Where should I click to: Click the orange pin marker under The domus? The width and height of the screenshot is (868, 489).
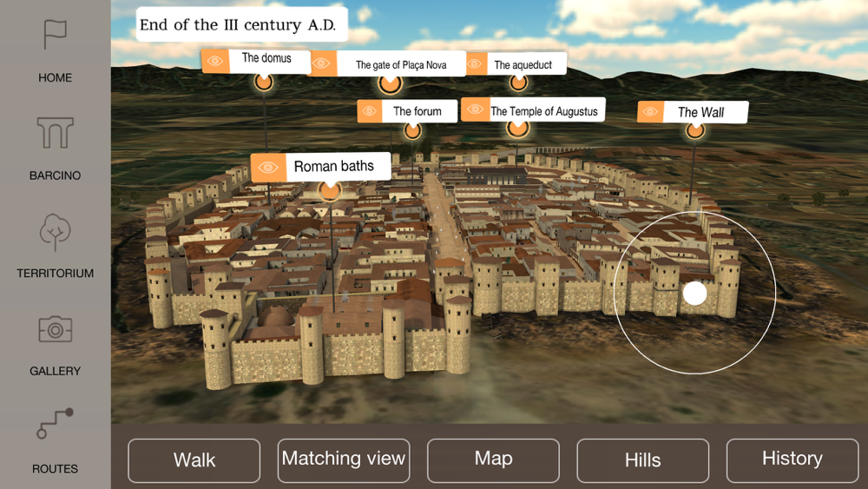(264, 83)
